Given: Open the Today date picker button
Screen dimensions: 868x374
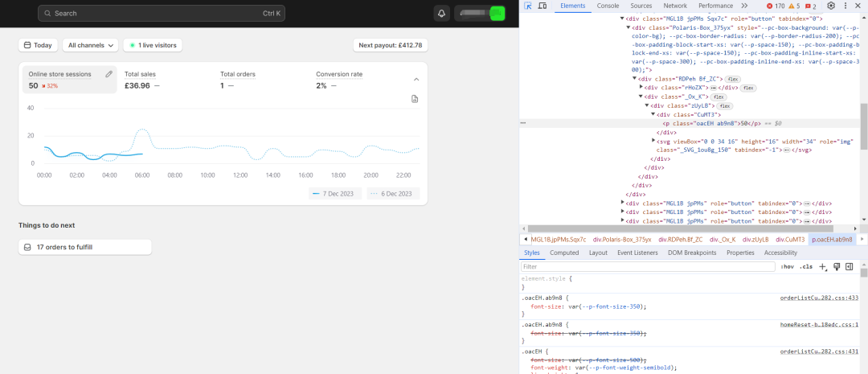Looking at the screenshot, I should coord(39,45).
